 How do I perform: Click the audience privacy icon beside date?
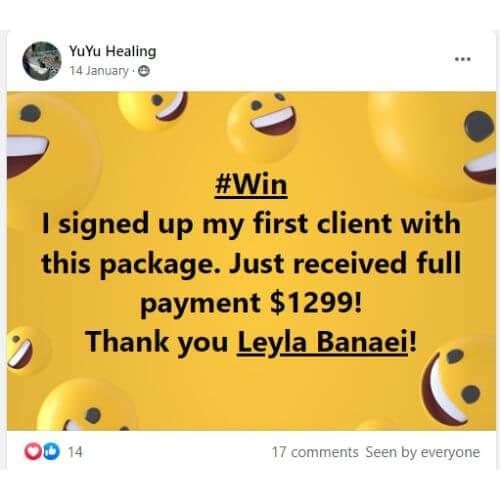coord(144,71)
